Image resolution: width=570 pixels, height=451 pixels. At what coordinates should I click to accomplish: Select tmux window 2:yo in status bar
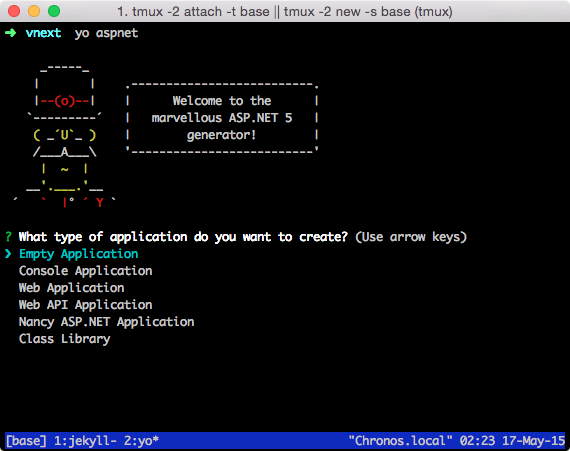click(141, 441)
